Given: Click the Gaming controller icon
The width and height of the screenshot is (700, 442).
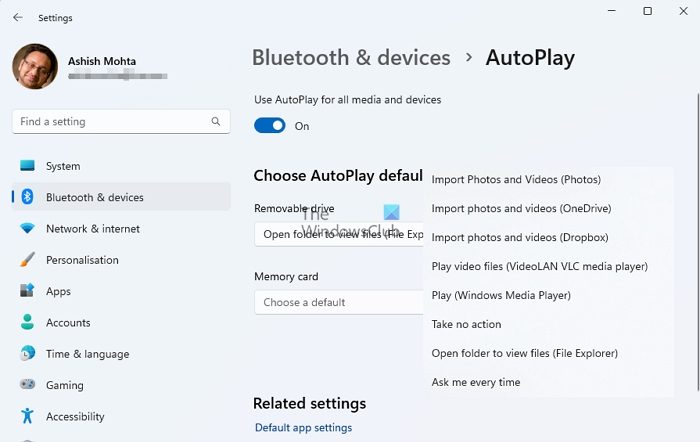Looking at the screenshot, I should [27, 385].
